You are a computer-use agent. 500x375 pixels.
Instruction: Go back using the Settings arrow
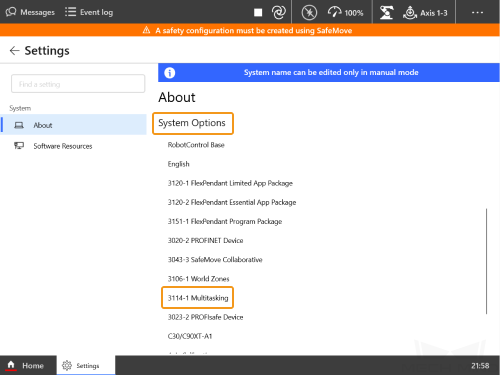pos(14,51)
